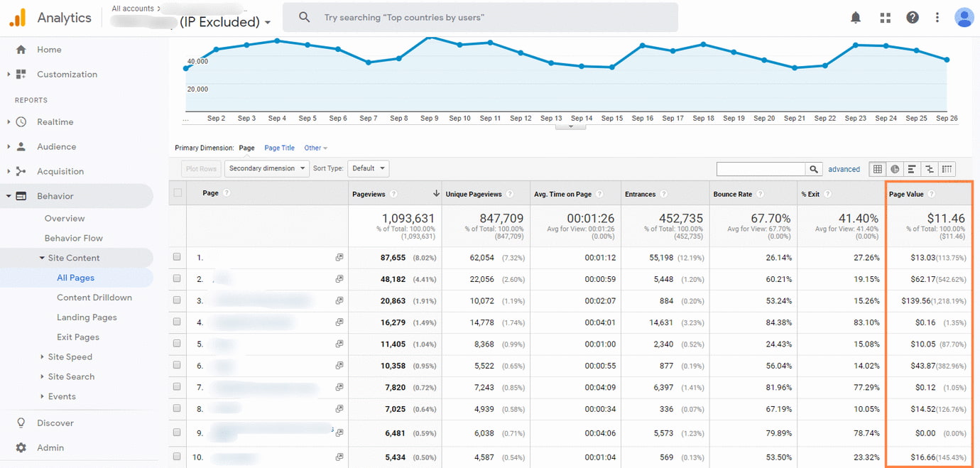This screenshot has width=980, height=468.
Task: Switch primary dimension to Page Title
Action: tap(279, 148)
